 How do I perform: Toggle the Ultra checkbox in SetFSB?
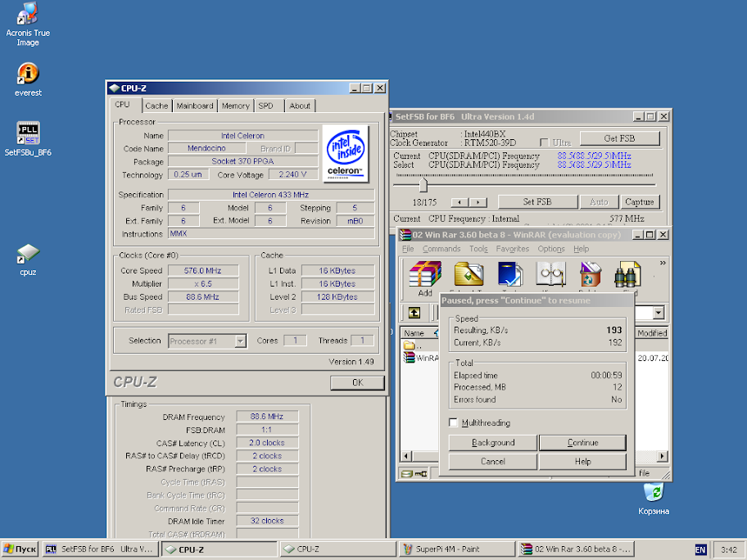tap(544, 142)
